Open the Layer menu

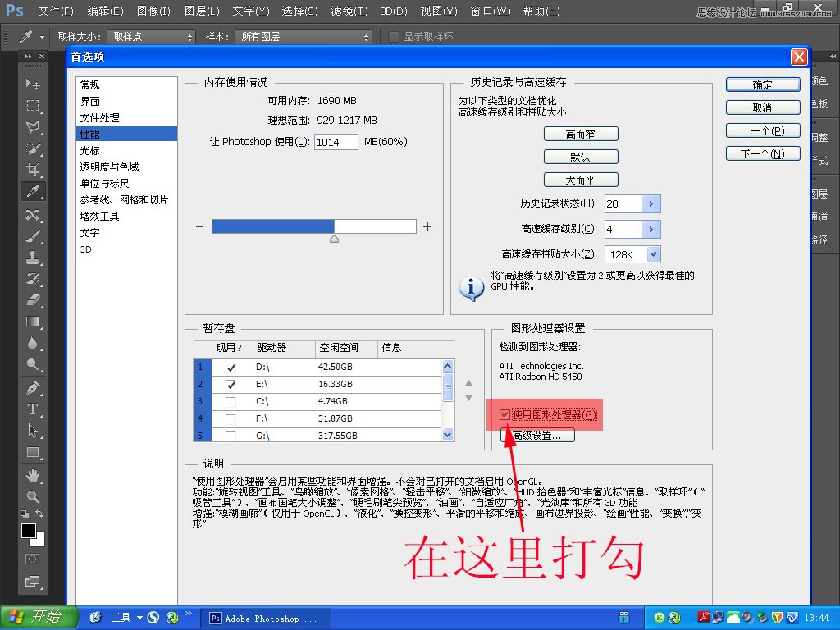[x=202, y=11]
